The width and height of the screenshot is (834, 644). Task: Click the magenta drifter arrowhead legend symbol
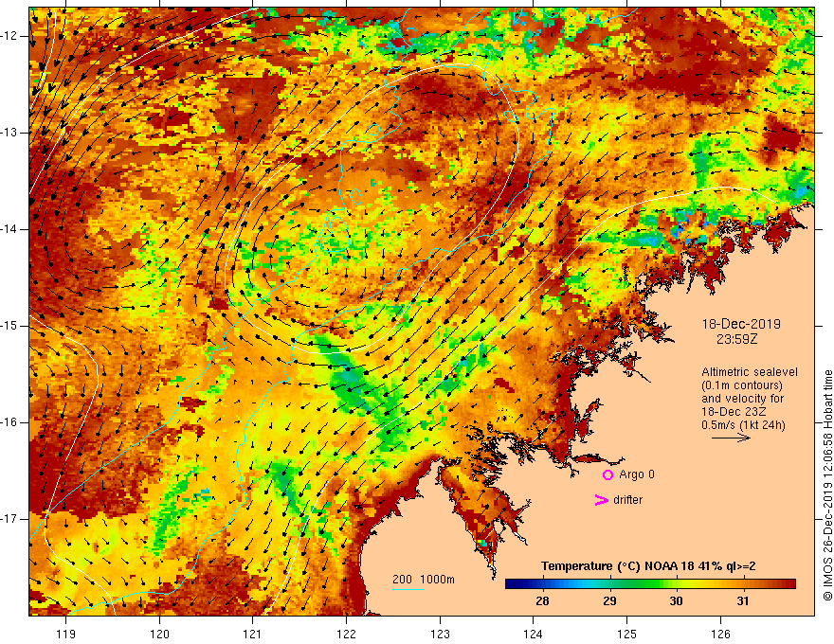[x=601, y=500]
